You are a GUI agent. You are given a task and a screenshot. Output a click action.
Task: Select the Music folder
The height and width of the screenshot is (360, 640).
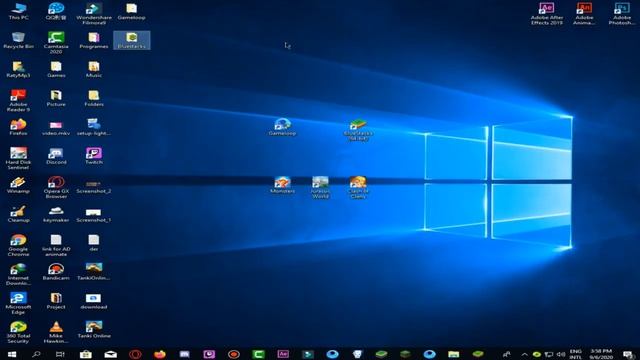(x=94, y=69)
